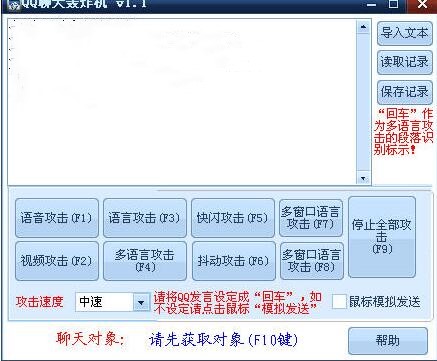Open the 帮助 help button
437x361 pixels.
tap(388, 341)
